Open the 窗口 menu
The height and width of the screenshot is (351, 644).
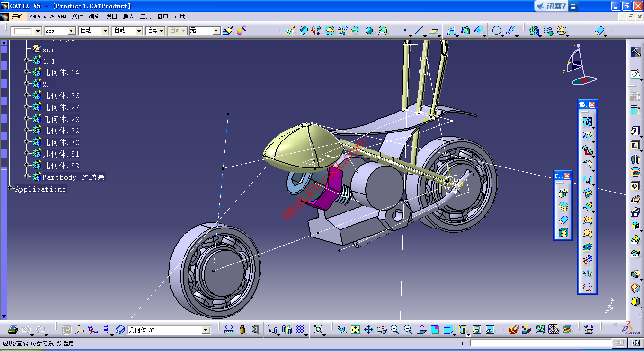[x=162, y=16]
